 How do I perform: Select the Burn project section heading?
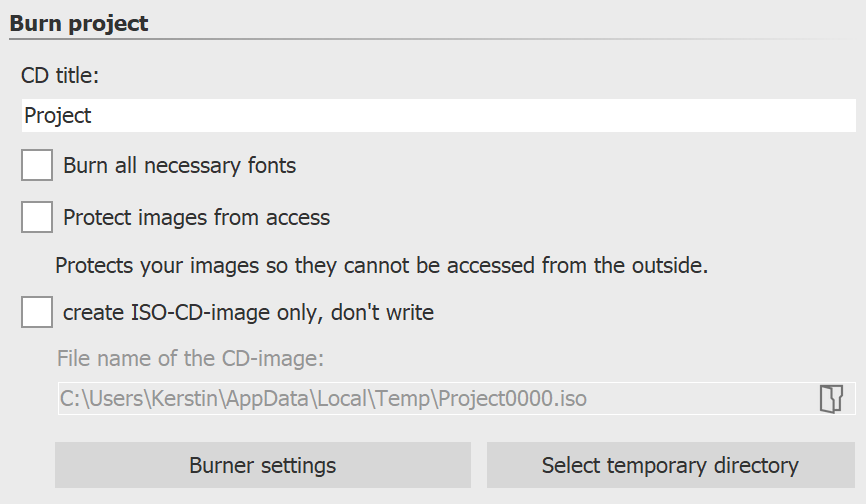pyautogui.click(x=79, y=23)
